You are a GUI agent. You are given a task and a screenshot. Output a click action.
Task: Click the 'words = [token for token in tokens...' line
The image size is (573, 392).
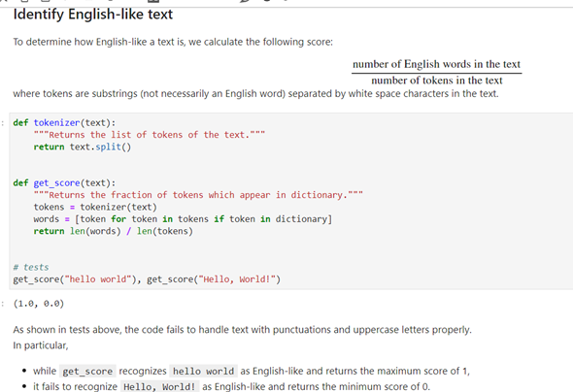(183, 219)
